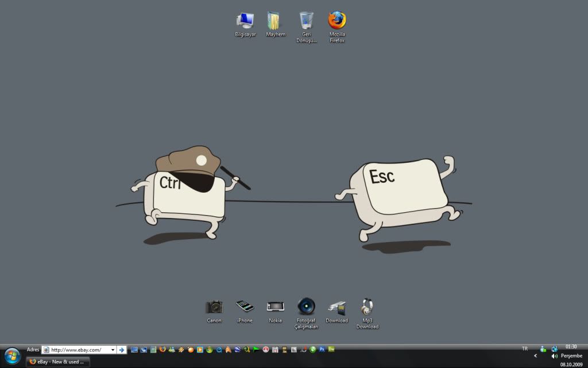Click the ebay.com address input field
The image size is (588, 368).
78,350
